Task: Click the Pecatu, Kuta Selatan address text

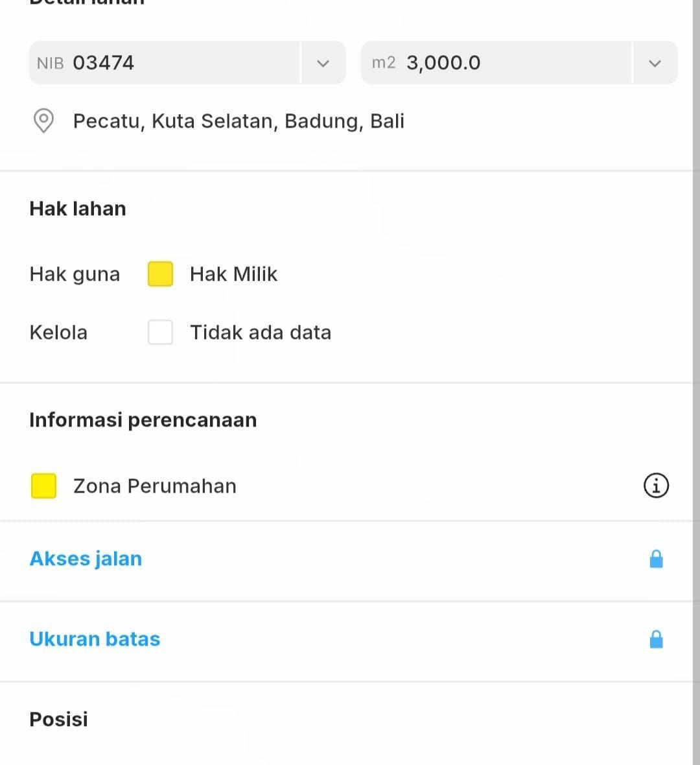Action: pos(239,121)
